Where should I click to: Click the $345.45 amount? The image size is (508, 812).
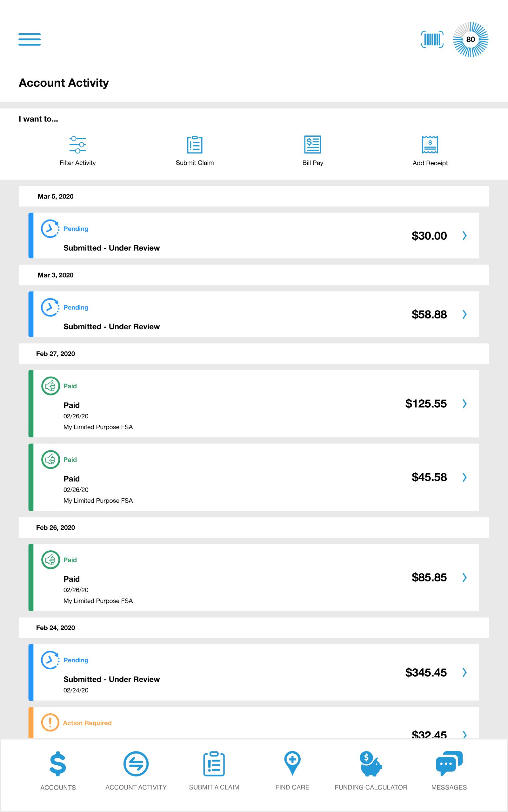point(426,672)
